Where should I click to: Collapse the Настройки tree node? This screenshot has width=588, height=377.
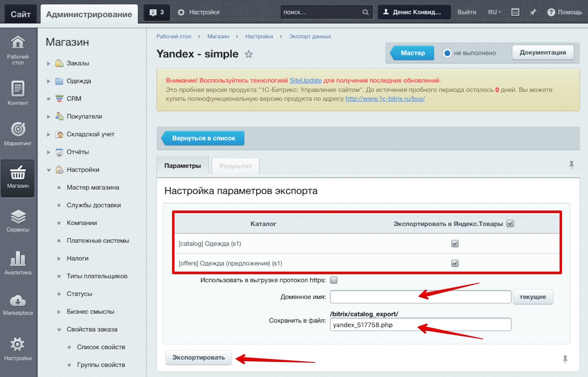tap(49, 170)
